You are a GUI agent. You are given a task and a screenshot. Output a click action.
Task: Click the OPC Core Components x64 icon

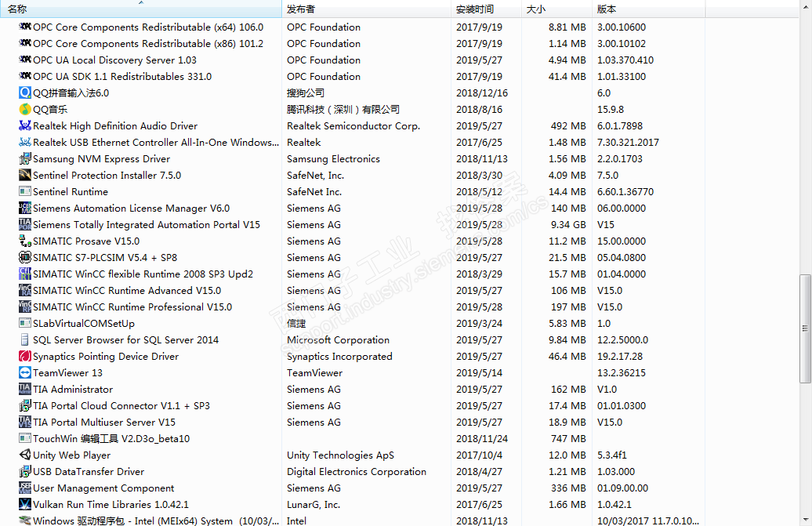click(x=25, y=27)
